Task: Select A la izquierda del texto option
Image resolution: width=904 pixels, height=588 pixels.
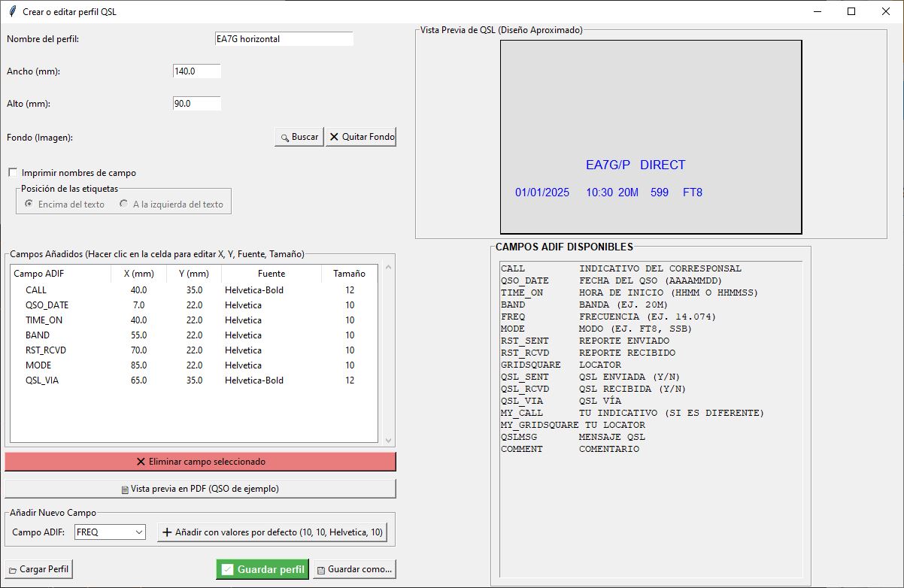Action: (x=124, y=204)
